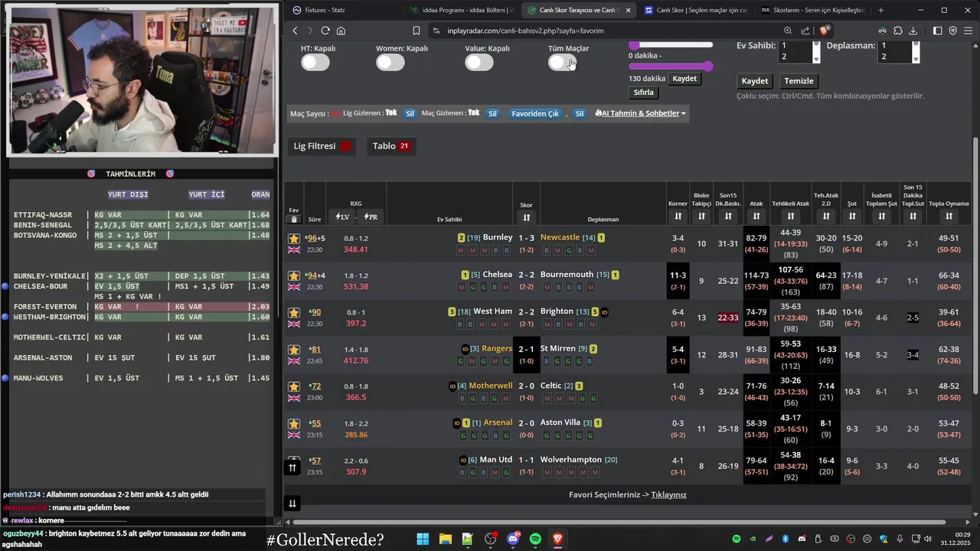Viewport: 980px width, 551px height.
Task: Toggle the HT: Kapalı switch
Action: click(315, 63)
